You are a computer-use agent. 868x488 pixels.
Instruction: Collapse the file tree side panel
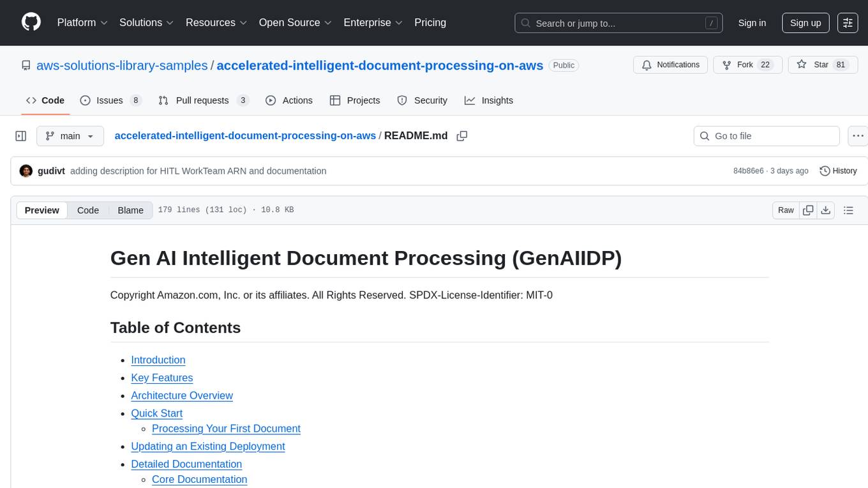pyautogui.click(x=20, y=136)
